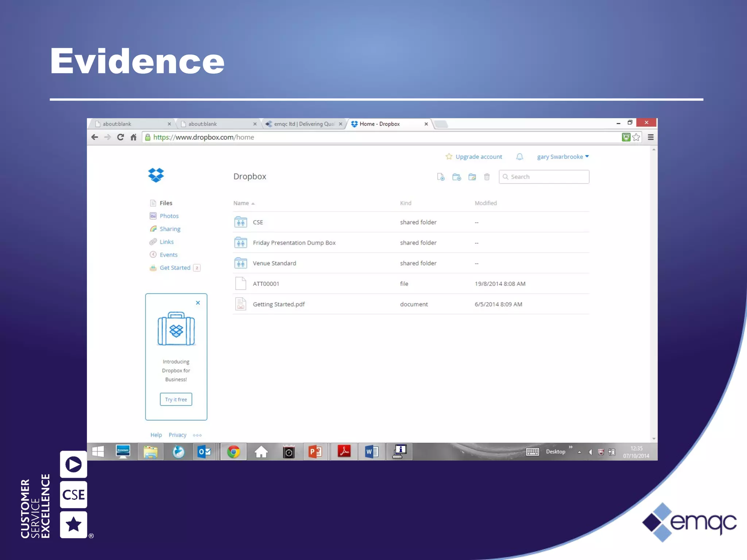
Task: Click the Privacy link
Action: tap(177, 435)
